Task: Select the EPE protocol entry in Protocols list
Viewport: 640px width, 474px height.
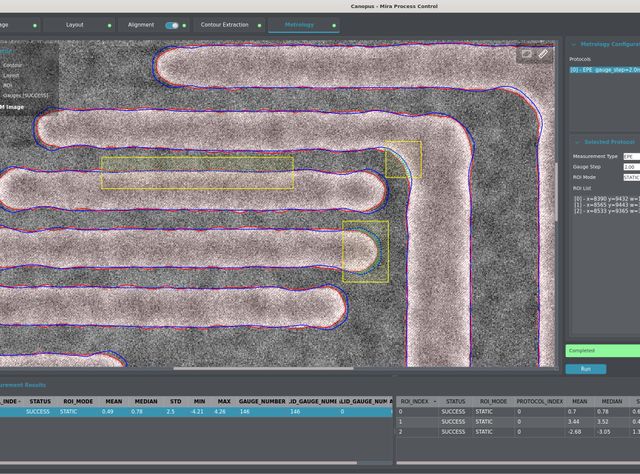Action: [604, 70]
